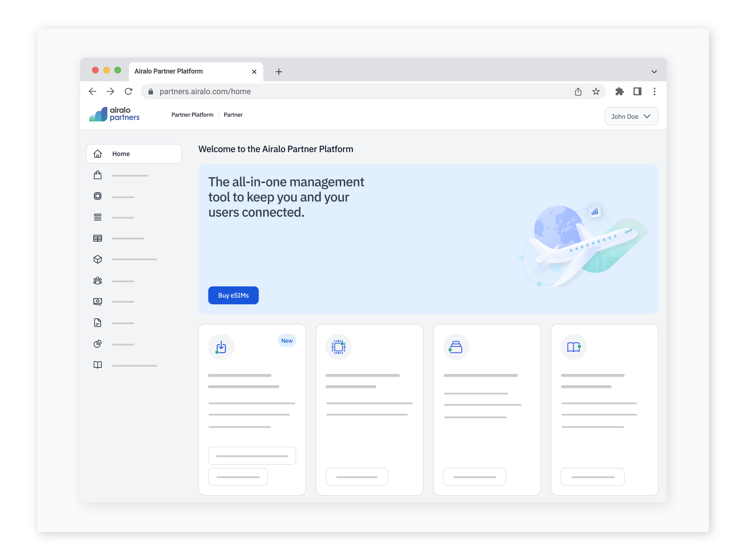The width and height of the screenshot is (747, 560).
Task: Select the document file sidebar icon
Action: coord(98,323)
